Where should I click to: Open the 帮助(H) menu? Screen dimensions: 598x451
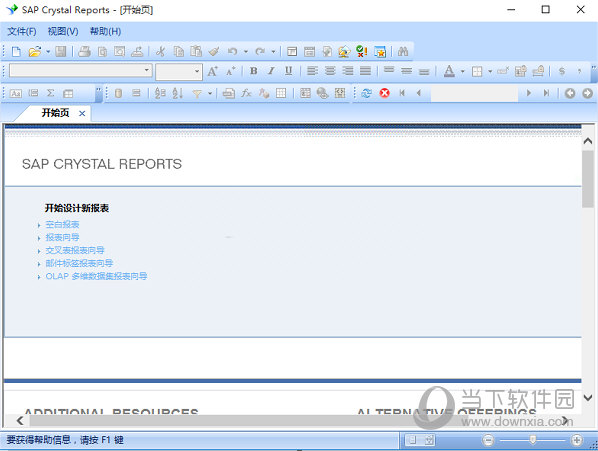(106, 31)
